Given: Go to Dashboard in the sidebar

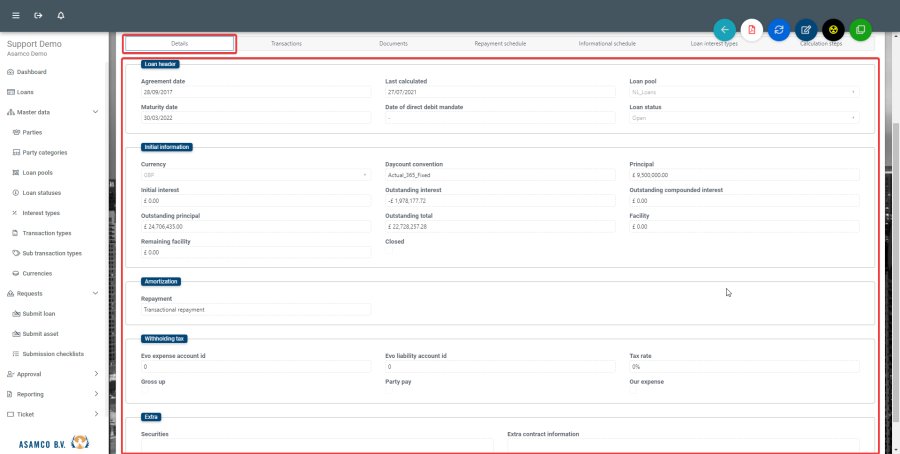Looking at the screenshot, I should [32, 72].
